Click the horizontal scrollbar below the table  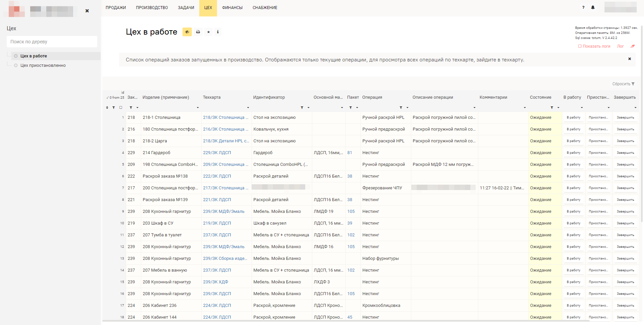[345, 321]
